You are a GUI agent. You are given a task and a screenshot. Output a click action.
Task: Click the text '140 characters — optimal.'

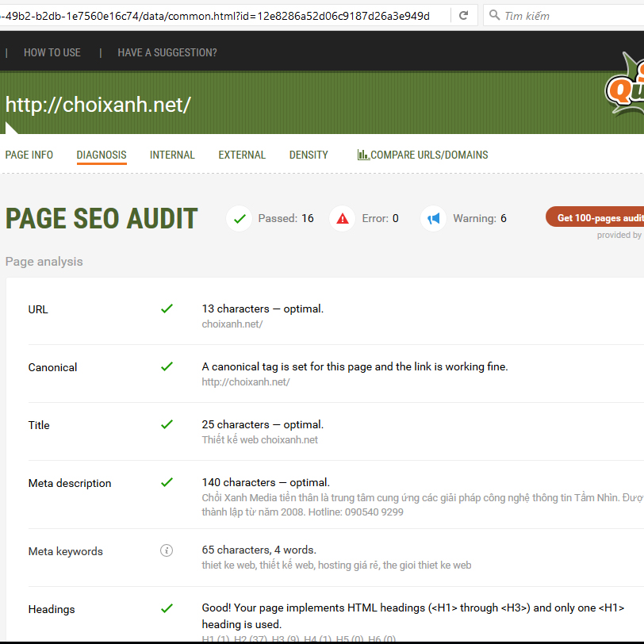point(266,482)
